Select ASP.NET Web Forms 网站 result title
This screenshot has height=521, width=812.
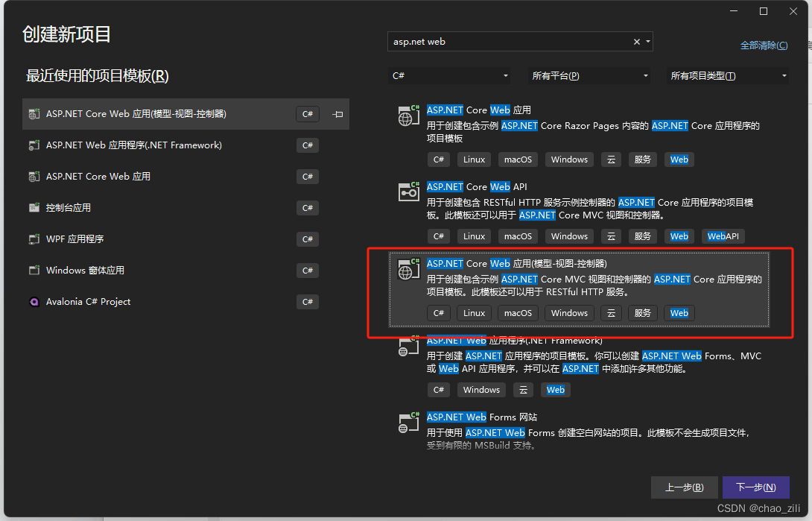[x=481, y=417]
